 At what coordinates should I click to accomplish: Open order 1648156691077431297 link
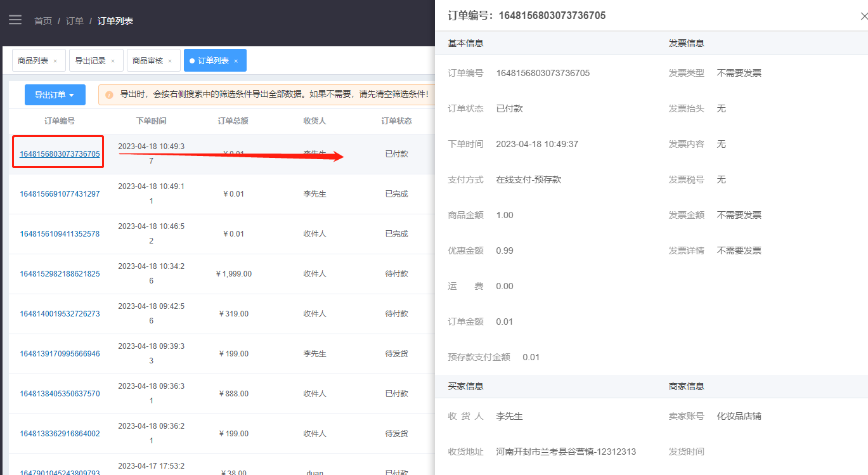pos(60,194)
